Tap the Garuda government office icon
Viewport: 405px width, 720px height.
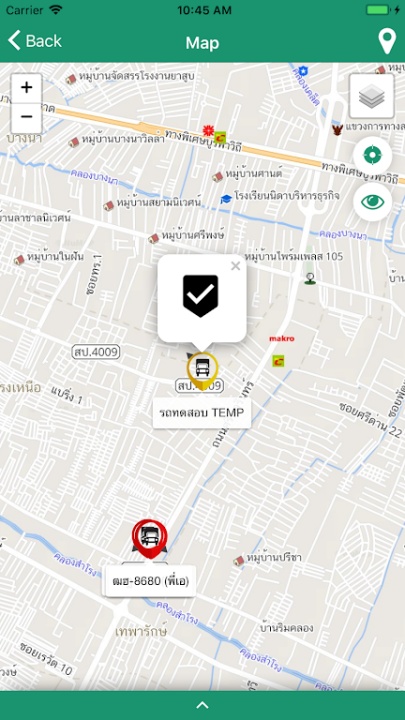[338, 130]
